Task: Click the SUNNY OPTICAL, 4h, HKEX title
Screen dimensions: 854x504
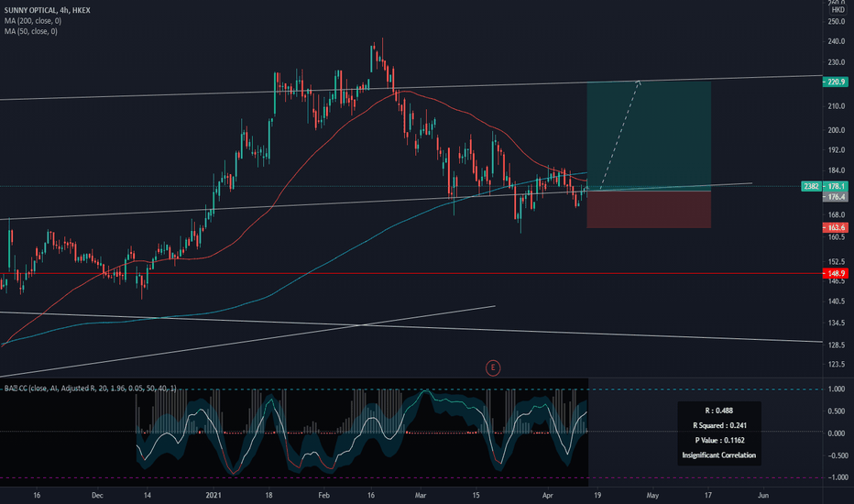Action: coord(48,10)
